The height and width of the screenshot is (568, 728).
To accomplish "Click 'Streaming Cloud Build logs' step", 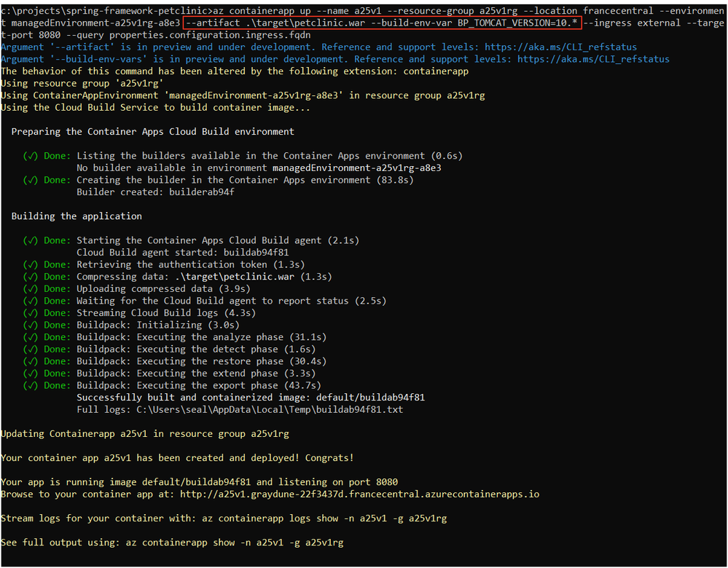I will pos(139,312).
